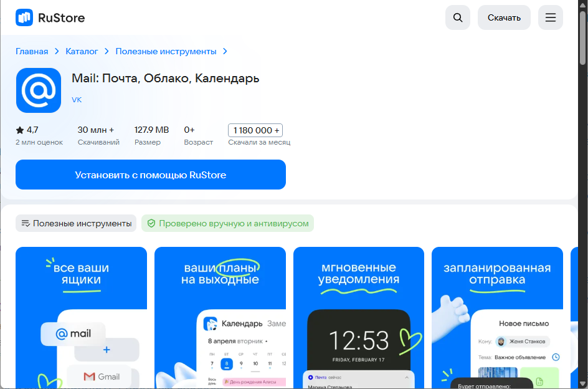The width and height of the screenshot is (588, 389).
Task: Click the shield check icon
Action: point(151,223)
